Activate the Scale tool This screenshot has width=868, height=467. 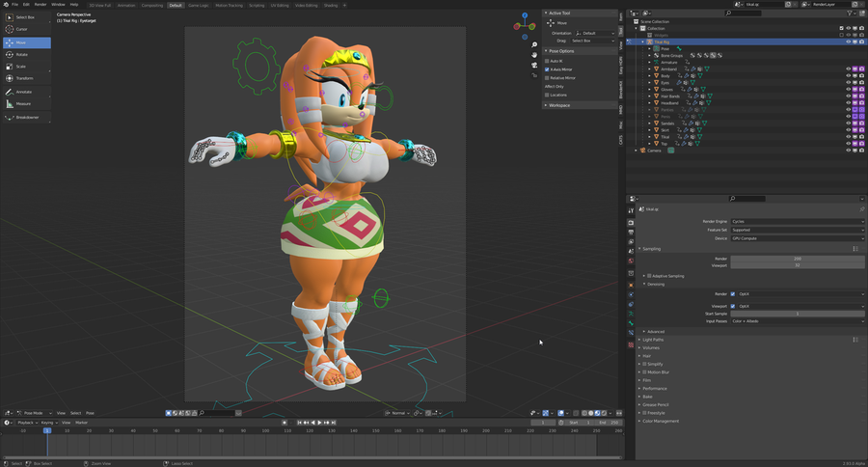[27, 67]
